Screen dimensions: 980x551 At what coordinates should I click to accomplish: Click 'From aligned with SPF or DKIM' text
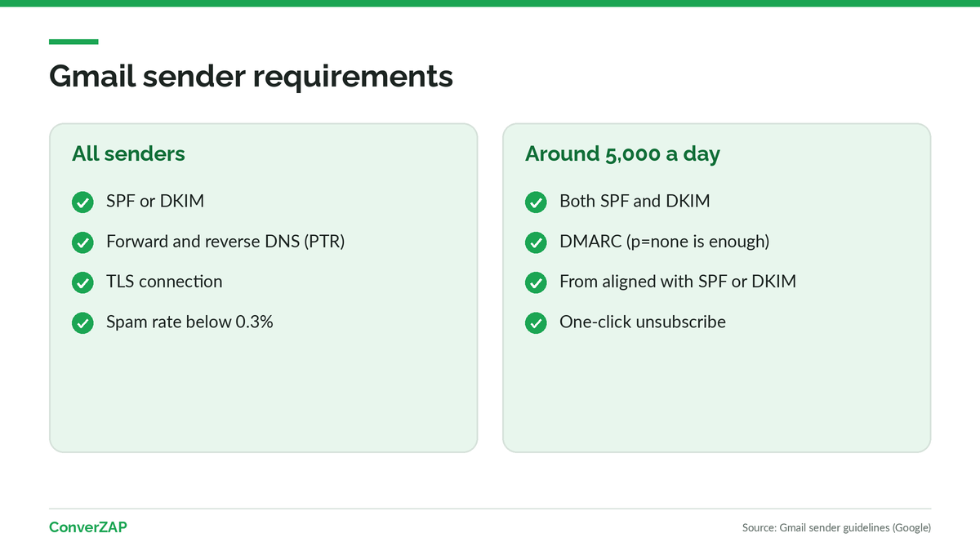678,282
